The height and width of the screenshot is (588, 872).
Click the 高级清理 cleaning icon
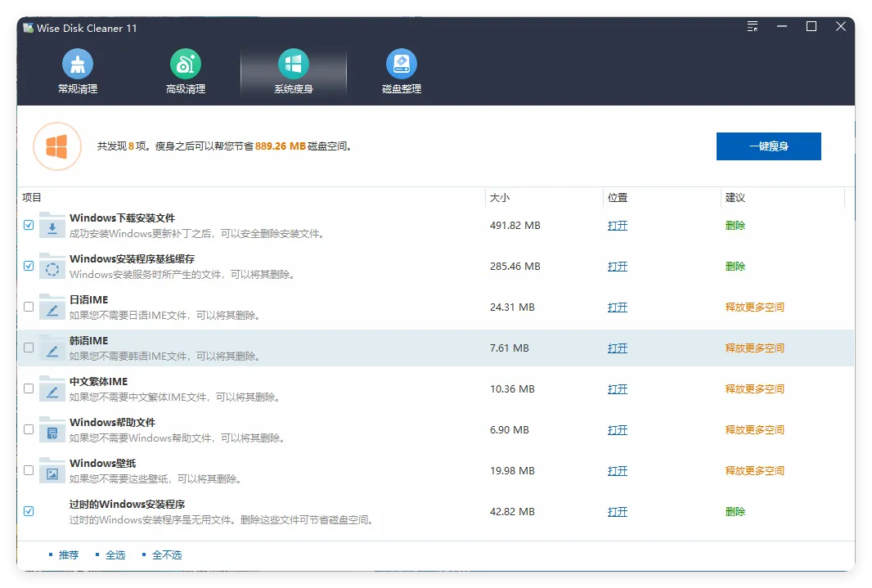click(x=185, y=63)
